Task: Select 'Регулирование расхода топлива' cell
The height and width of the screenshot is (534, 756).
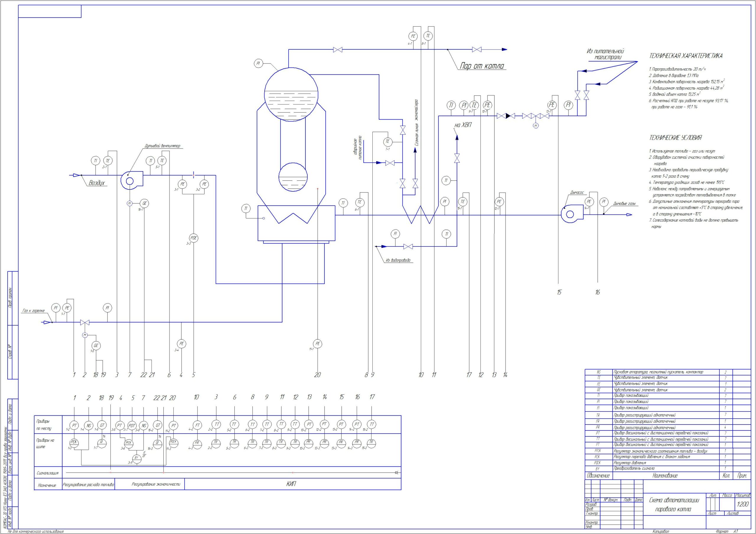Action: tap(89, 485)
